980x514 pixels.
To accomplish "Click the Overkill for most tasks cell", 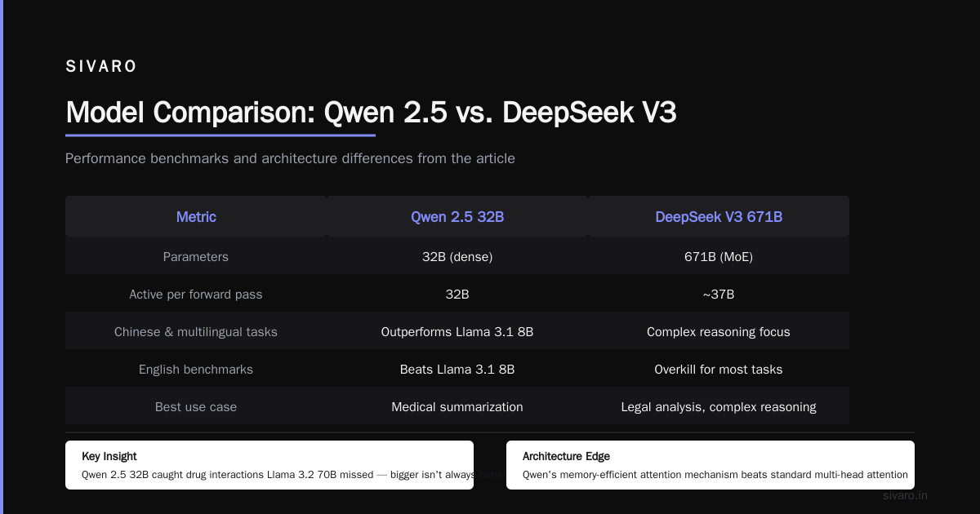I will click(x=719, y=369).
